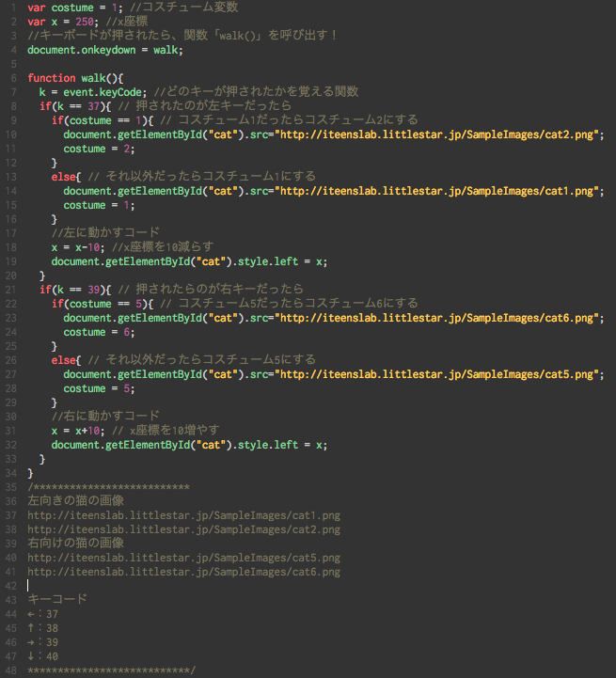Image resolution: width=616 pixels, height=678 pixels.
Task: Click the cat1.png URL string on line 14
Action: [x=438, y=191]
